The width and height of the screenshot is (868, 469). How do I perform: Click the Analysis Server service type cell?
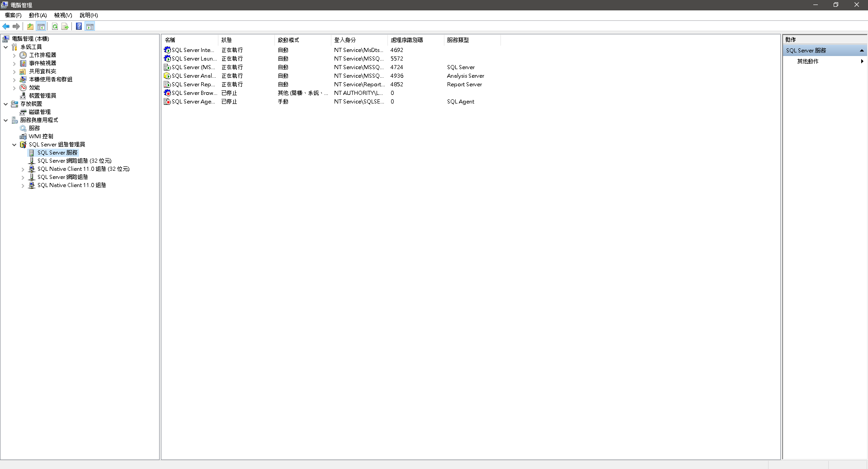click(x=466, y=76)
